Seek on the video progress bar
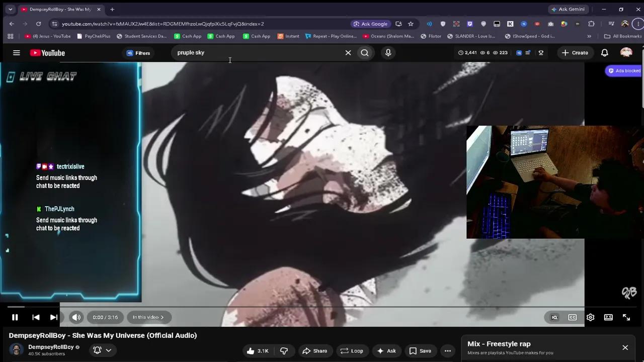 [322, 306]
